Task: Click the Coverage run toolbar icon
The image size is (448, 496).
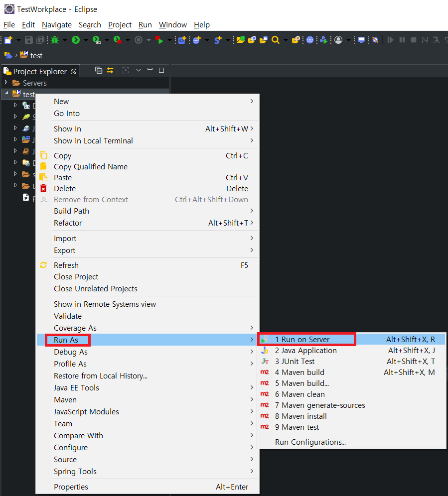Action: (96, 40)
